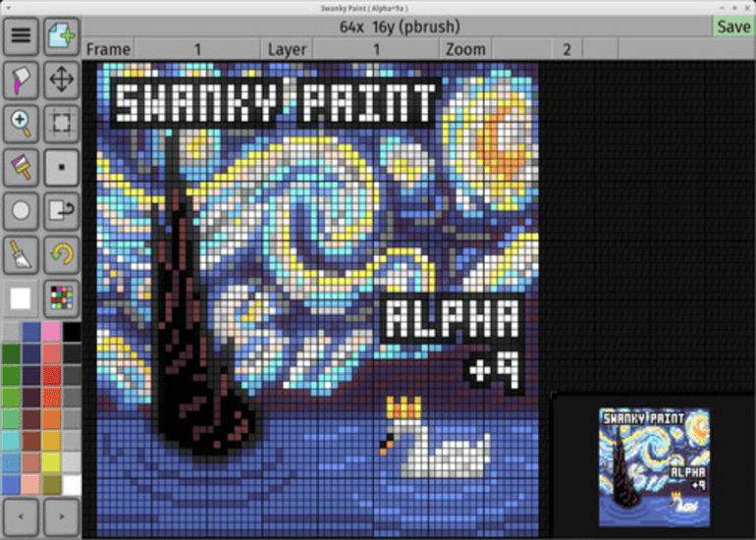
Task: Click the Layer number value 1
Action: [x=376, y=49]
